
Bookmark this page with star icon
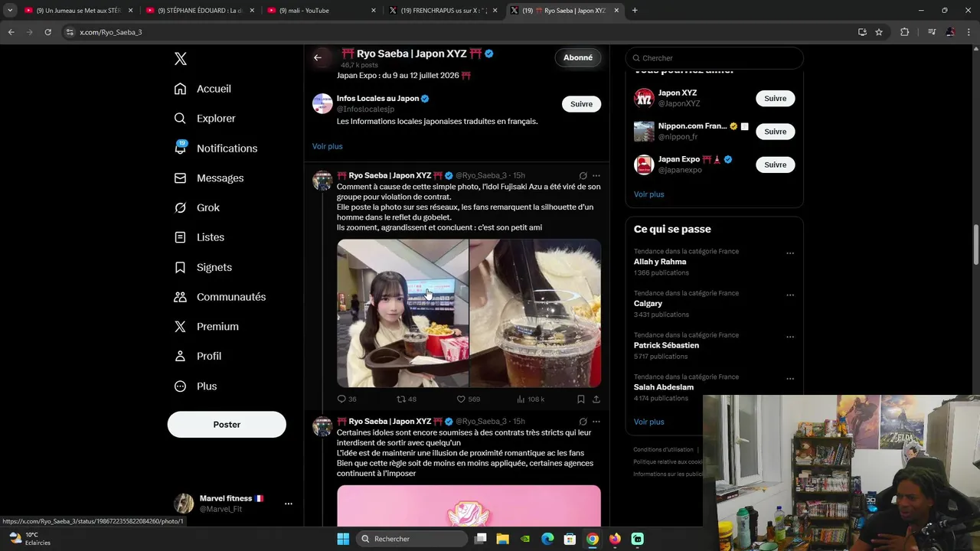879,32
